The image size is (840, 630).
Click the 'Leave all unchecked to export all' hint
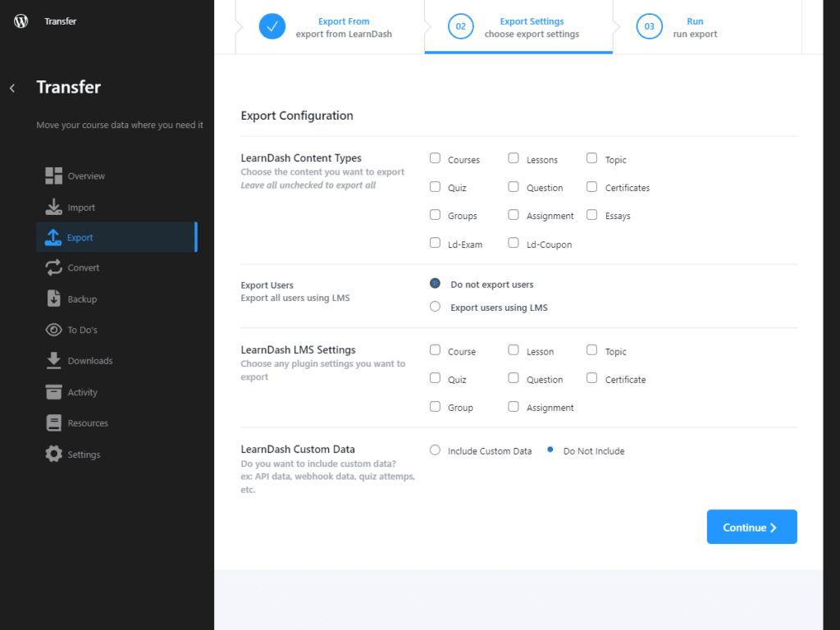pyautogui.click(x=308, y=185)
